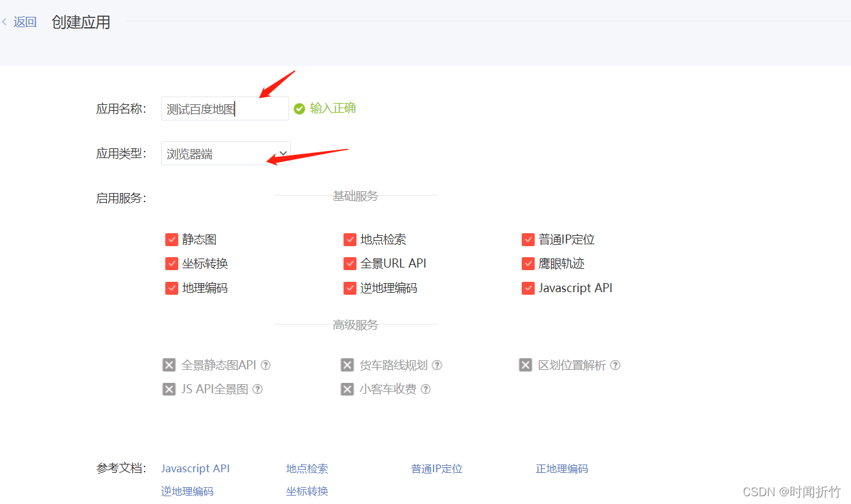Toggle the 全景URL API checkbox
The width and height of the screenshot is (851, 504).
click(x=350, y=264)
